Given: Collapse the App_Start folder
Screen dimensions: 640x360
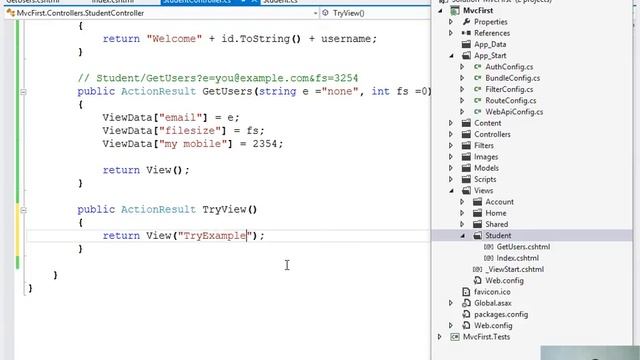Looking at the screenshot, I should click(x=451, y=56).
